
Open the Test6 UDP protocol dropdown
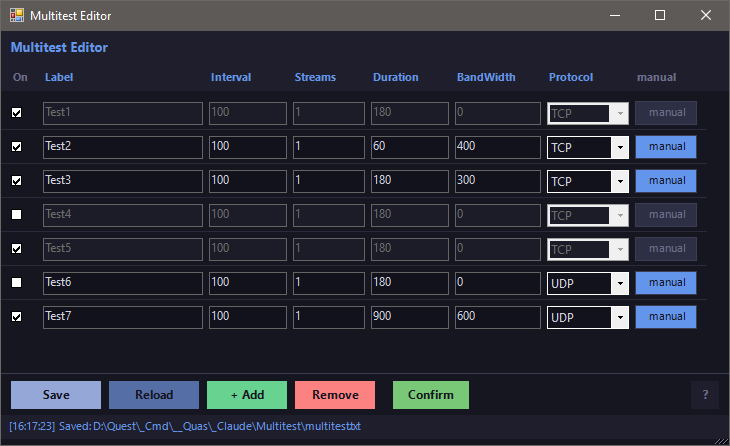click(588, 283)
